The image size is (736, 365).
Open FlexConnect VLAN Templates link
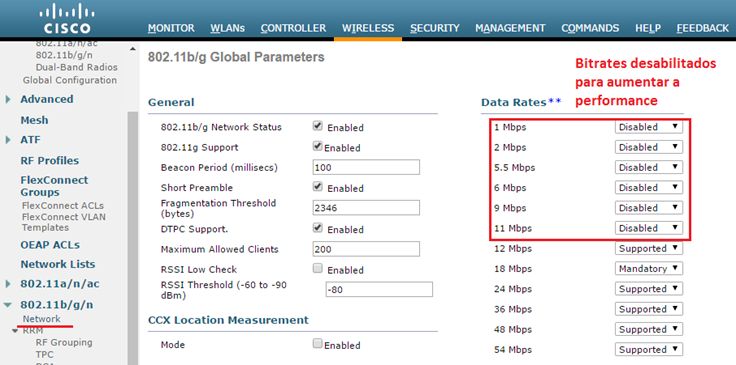pos(64,222)
